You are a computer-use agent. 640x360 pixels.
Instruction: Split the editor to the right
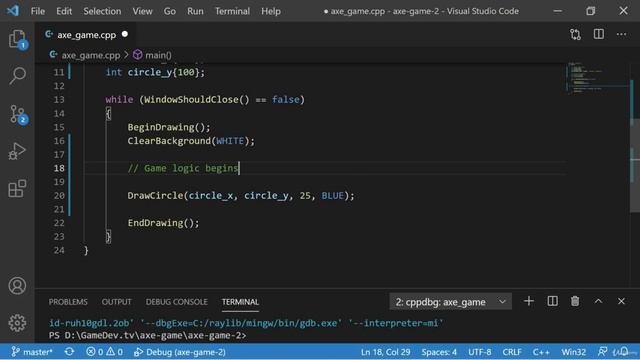click(599, 34)
